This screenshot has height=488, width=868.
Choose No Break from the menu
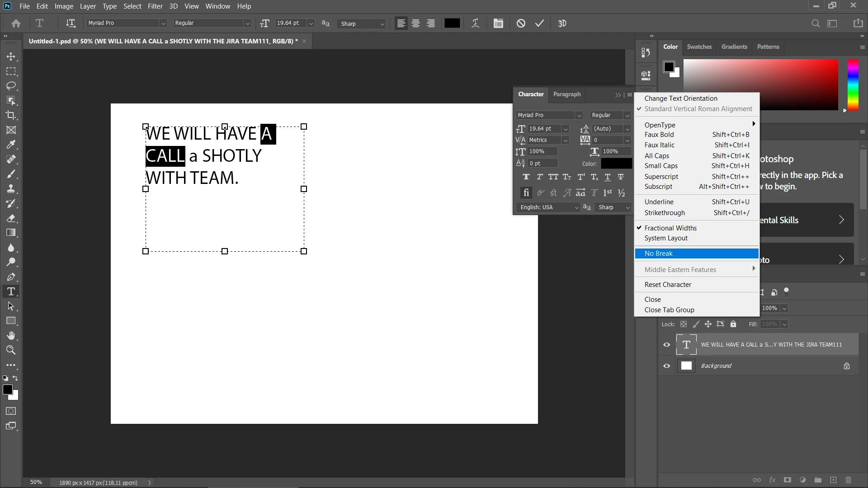click(658, 253)
